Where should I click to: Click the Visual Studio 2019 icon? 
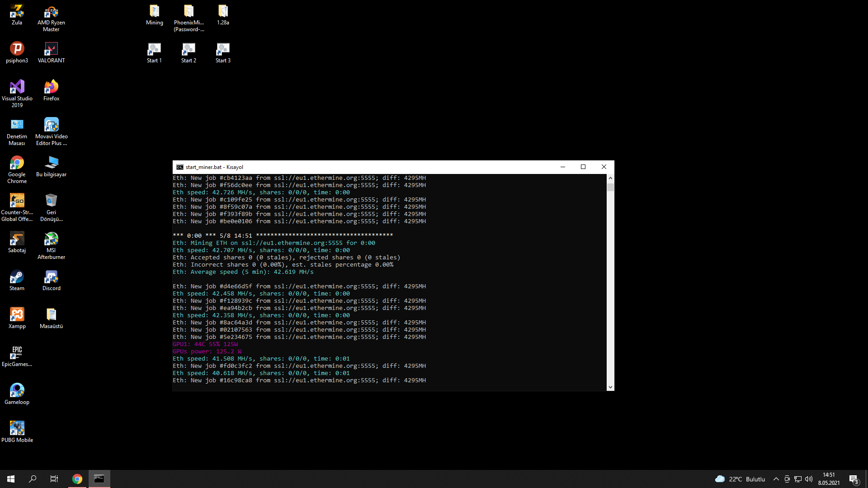(17, 87)
